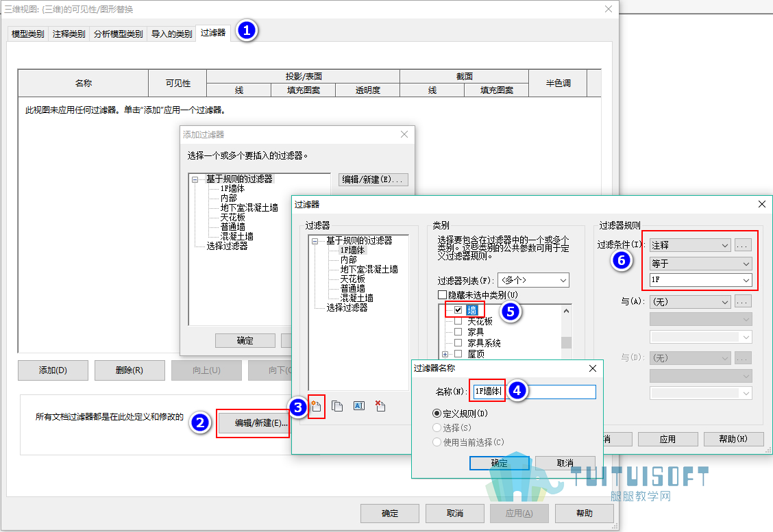The height and width of the screenshot is (532, 773).
Task: Click the 添加(D) button
Action: (x=53, y=370)
